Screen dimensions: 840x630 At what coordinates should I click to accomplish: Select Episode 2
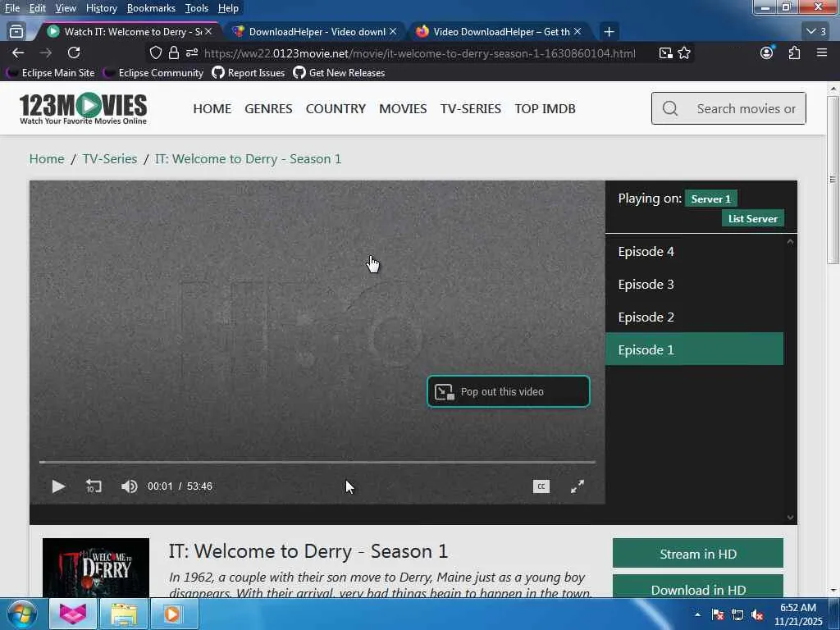point(694,317)
